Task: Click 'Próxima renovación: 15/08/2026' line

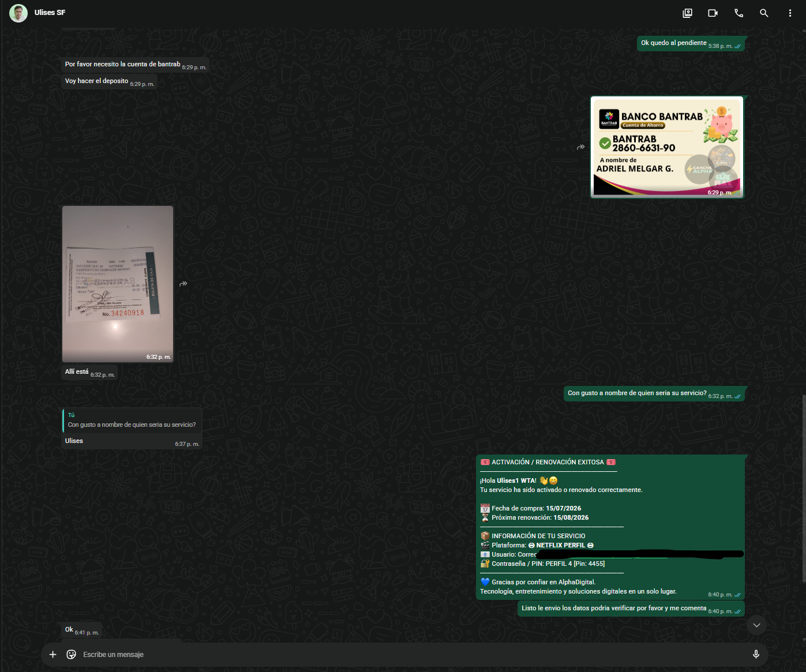Action: pos(534,518)
